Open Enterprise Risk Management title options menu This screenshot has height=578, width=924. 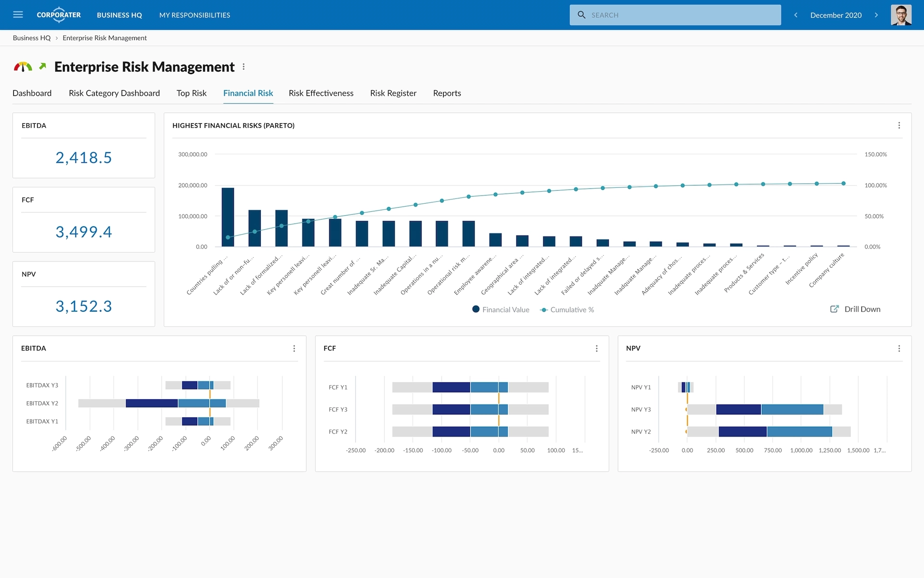[244, 67]
